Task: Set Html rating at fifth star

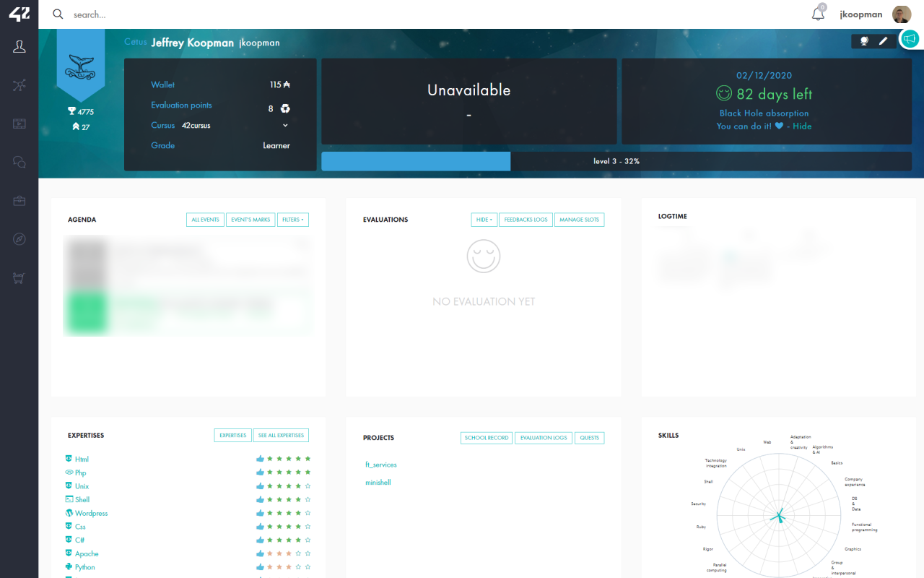Action: point(308,458)
